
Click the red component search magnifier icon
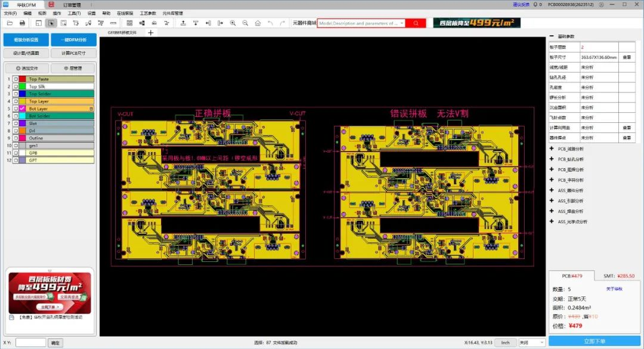[416, 23]
